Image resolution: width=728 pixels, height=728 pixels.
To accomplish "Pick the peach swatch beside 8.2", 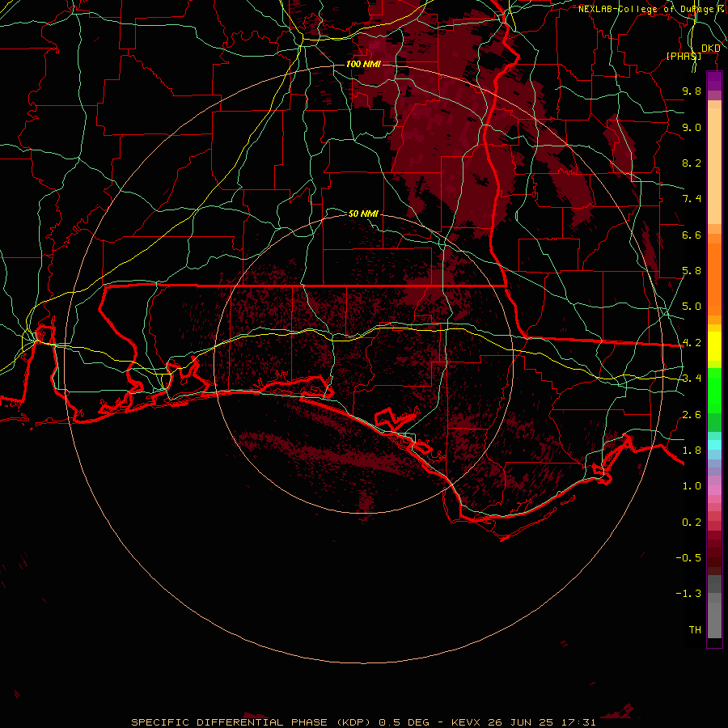I will [714, 166].
